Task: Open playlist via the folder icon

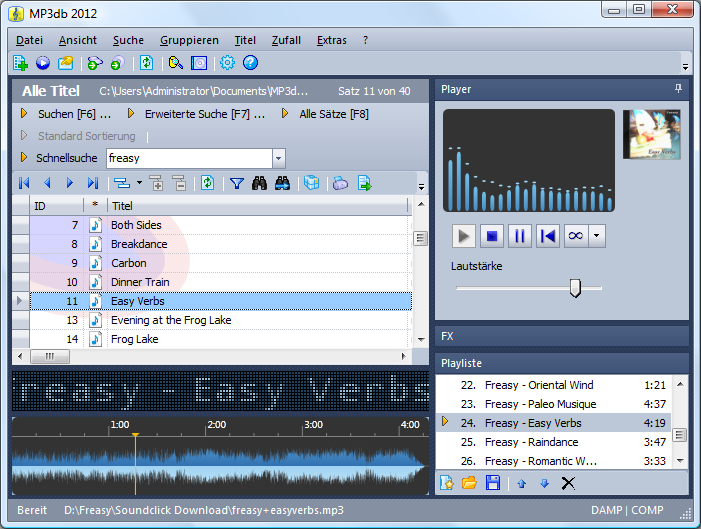Action: [x=469, y=483]
